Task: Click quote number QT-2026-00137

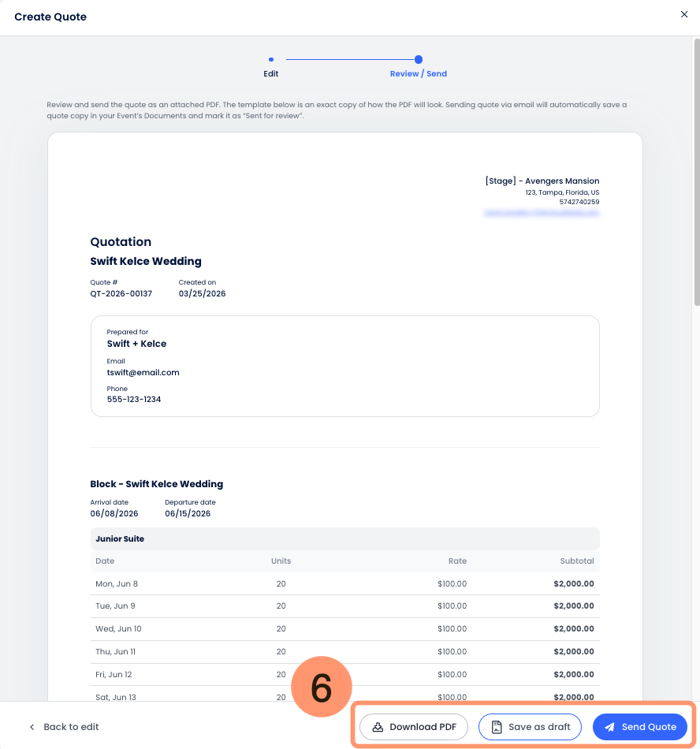Action: pos(121,293)
